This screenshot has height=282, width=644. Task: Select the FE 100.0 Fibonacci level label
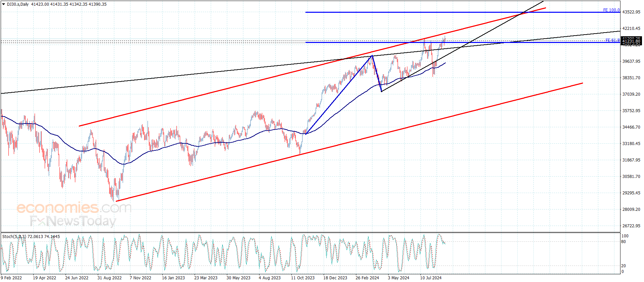pyautogui.click(x=611, y=10)
